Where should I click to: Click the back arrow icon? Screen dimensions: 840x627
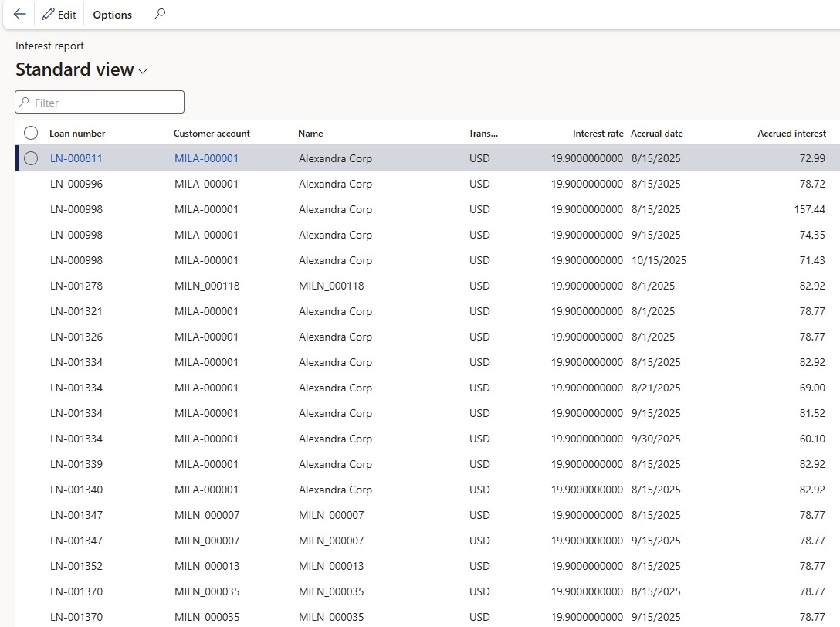coord(20,15)
